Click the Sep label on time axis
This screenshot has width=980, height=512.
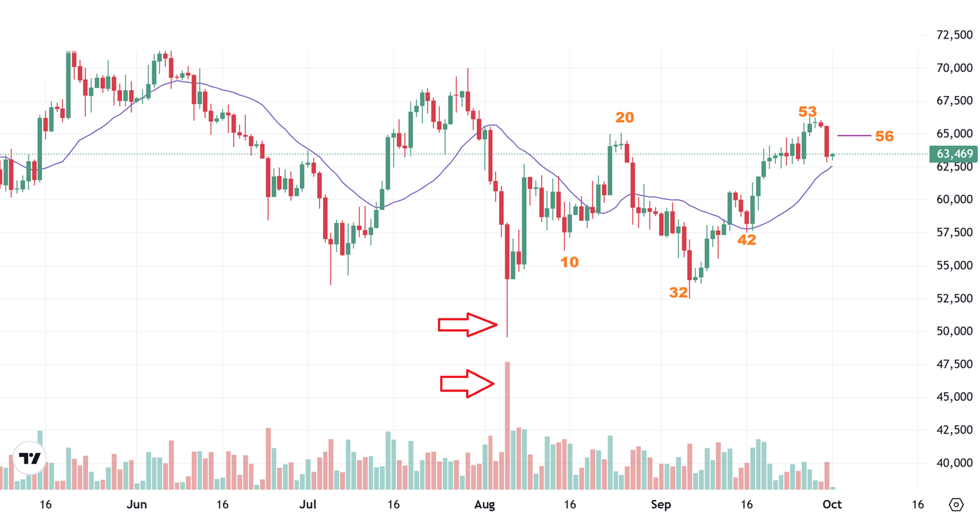[660, 504]
